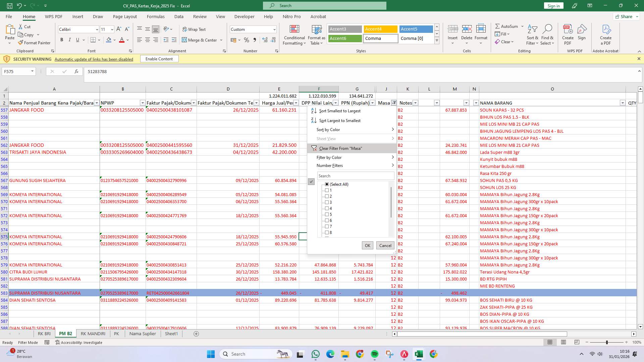Toggle Wrap Text

coord(195,29)
